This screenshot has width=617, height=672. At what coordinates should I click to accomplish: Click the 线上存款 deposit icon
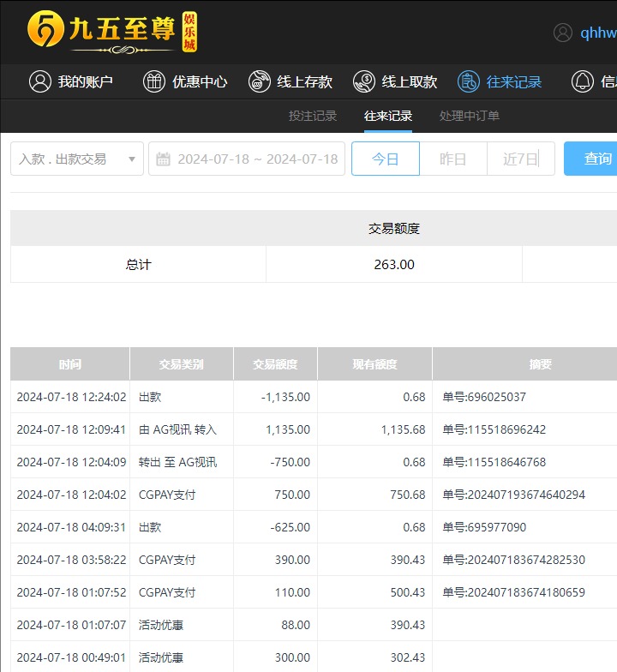click(x=260, y=81)
